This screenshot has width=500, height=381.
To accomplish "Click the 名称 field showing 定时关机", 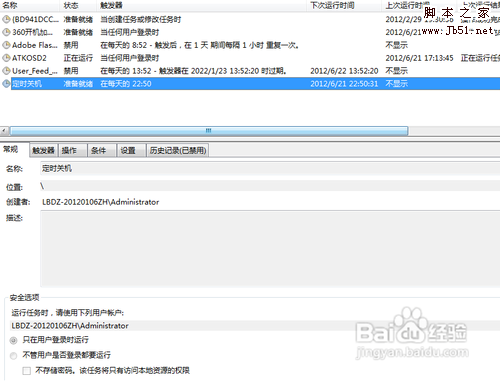I will pyautogui.click(x=270, y=169).
